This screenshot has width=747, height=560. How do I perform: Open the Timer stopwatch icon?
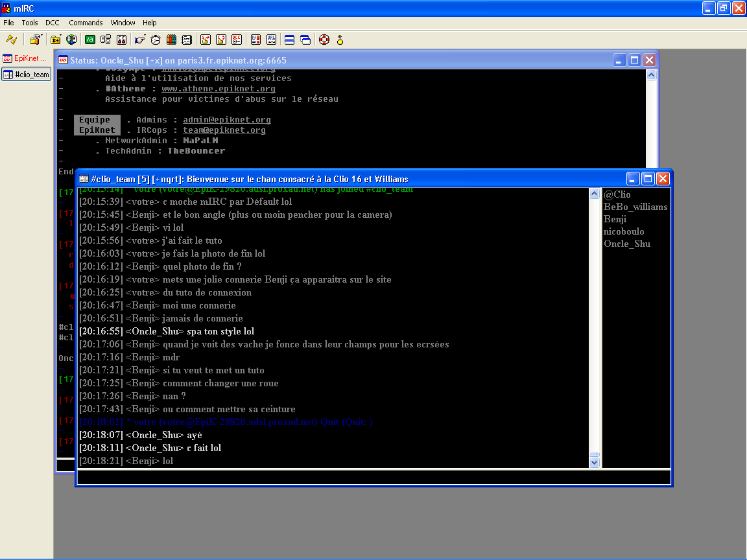tap(156, 40)
